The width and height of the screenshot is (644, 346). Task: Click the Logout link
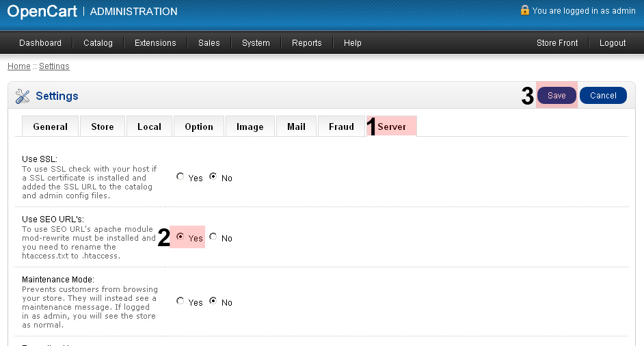point(613,43)
